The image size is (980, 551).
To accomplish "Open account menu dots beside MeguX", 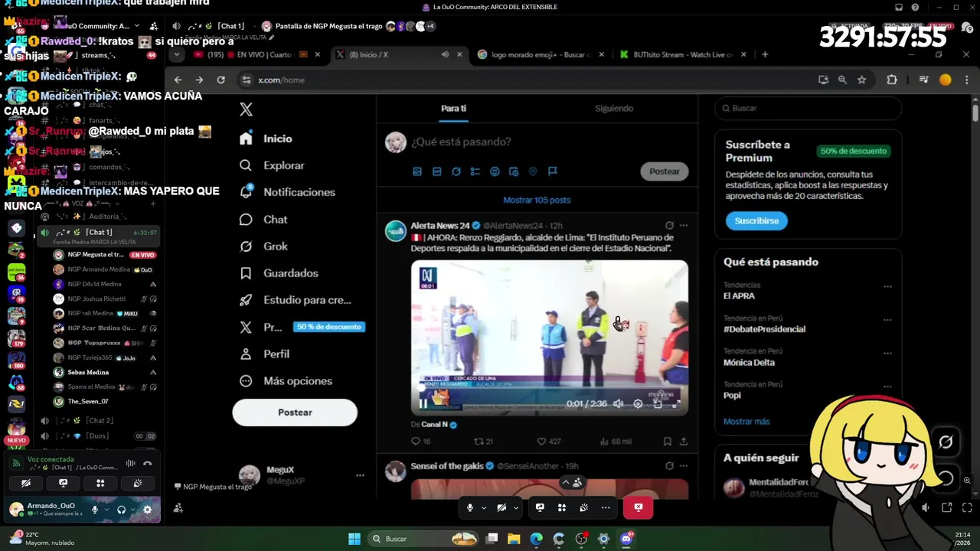I will [360, 475].
